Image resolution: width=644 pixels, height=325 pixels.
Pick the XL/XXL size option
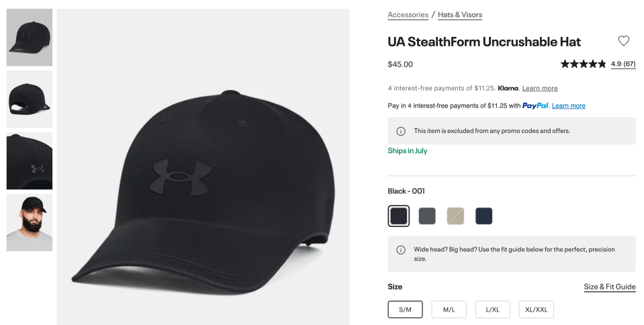tap(536, 310)
